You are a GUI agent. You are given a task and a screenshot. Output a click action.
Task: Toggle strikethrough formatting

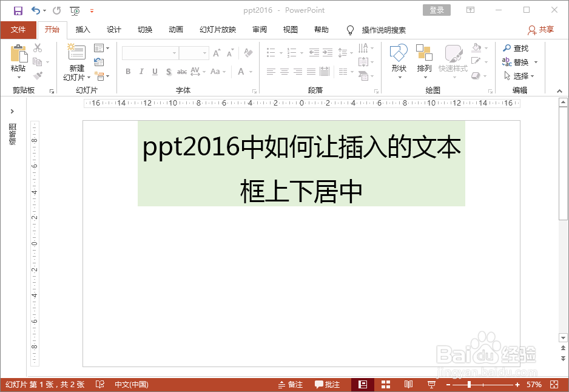pyautogui.click(x=182, y=72)
